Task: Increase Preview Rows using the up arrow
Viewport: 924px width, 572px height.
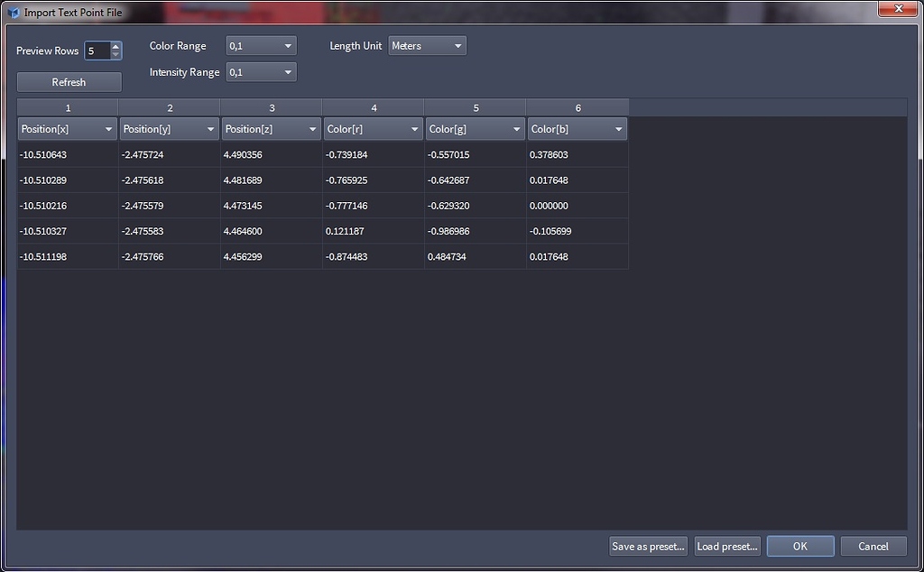Action: pos(115,46)
